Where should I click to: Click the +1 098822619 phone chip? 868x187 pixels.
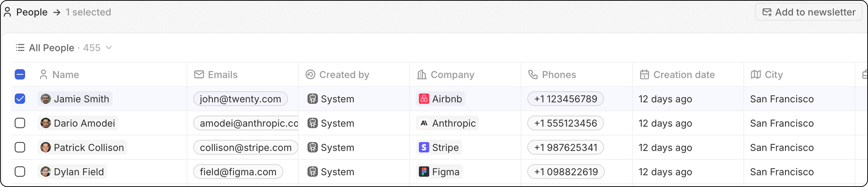tap(566, 172)
